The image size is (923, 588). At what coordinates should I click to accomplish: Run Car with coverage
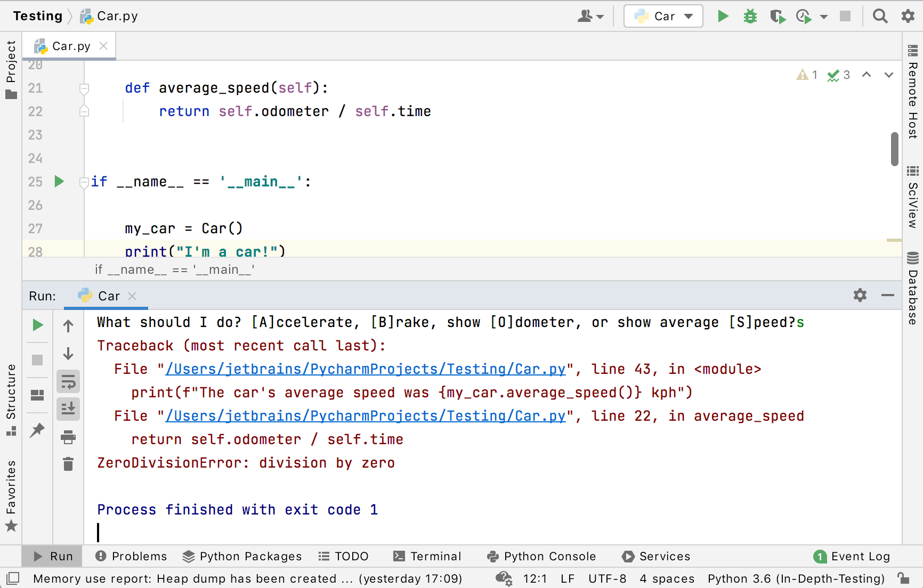778,17
